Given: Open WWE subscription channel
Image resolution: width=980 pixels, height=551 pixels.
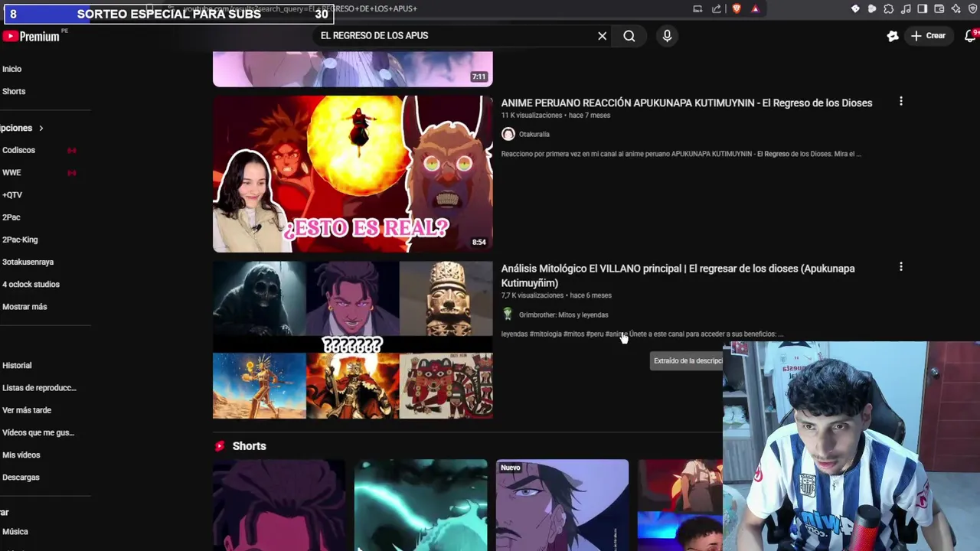Looking at the screenshot, I should (x=11, y=172).
